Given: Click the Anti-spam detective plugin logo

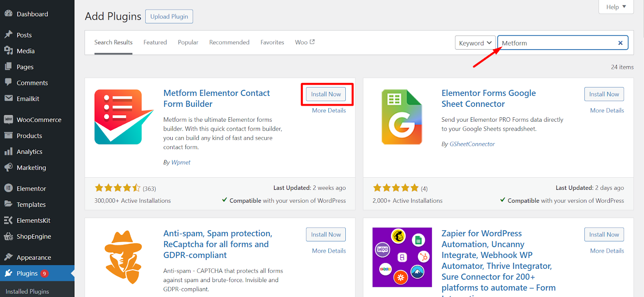Looking at the screenshot, I should tap(123, 257).
